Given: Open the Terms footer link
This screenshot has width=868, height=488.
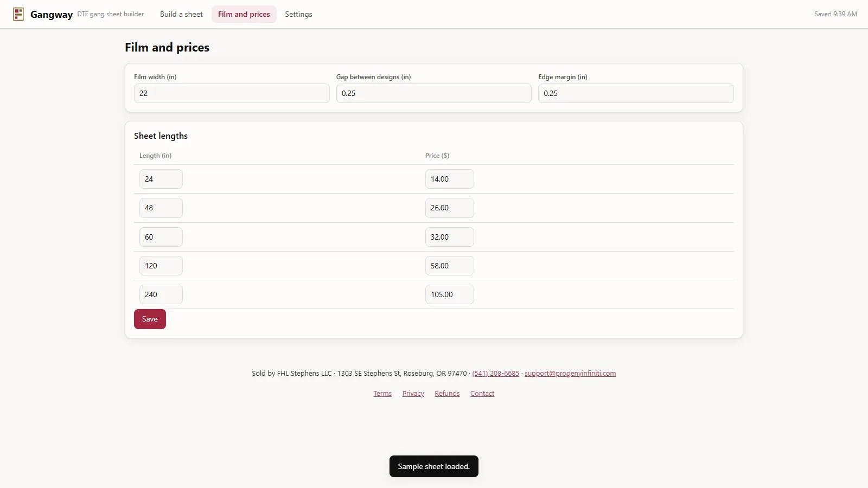Looking at the screenshot, I should pyautogui.click(x=382, y=393).
